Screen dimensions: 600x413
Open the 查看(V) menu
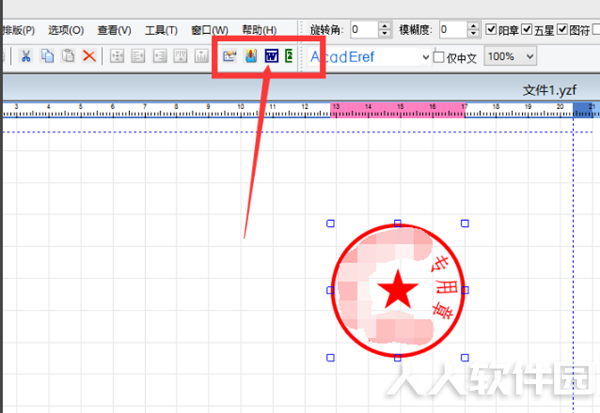coord(114,30)
